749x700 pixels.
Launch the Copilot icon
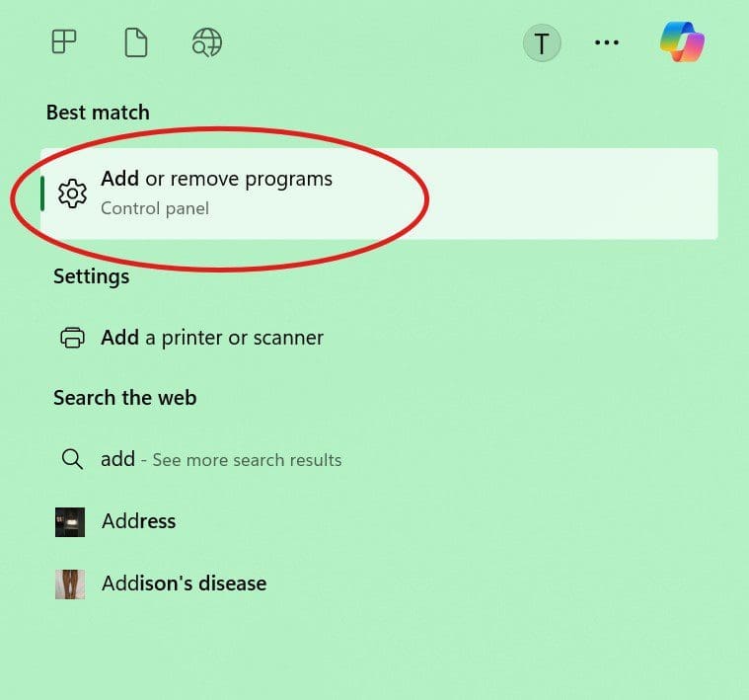tap(683, 42)
